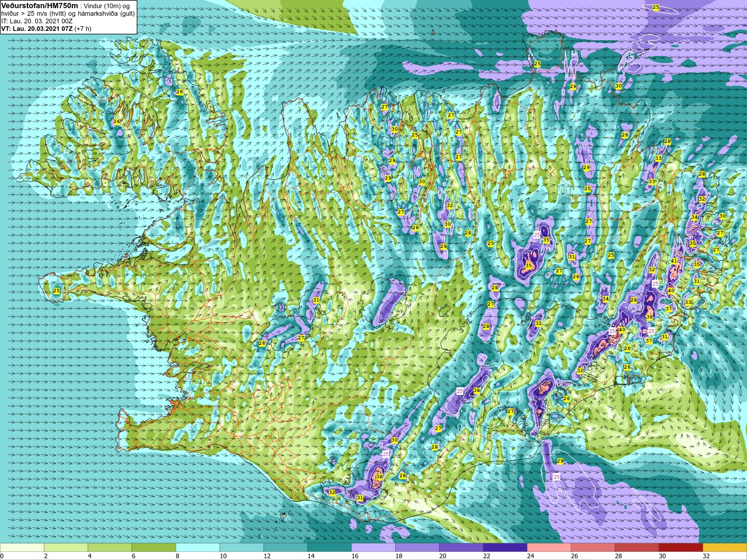Click the 0–2 m/s pale yellow legend swatch
The width and height of the screenshot is (747, 560).
22,548
